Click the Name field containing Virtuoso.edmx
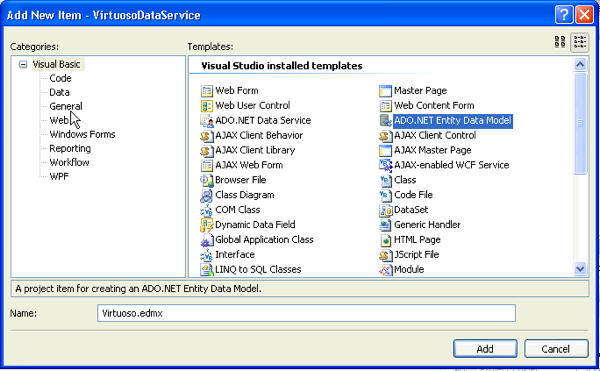This screenshot has width=600, height=371. 306,313
